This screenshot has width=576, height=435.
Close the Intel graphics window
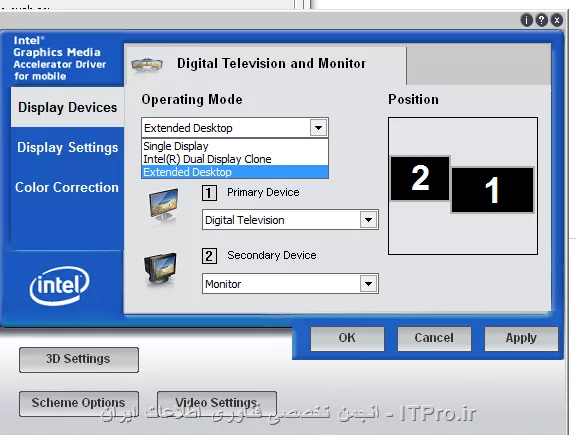[x=557, y=20]
